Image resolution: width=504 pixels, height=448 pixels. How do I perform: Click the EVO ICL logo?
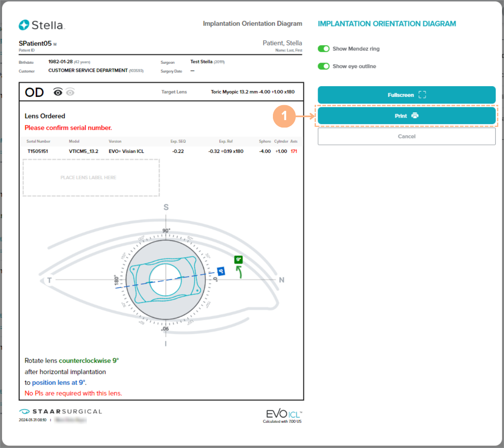point(284,414)
